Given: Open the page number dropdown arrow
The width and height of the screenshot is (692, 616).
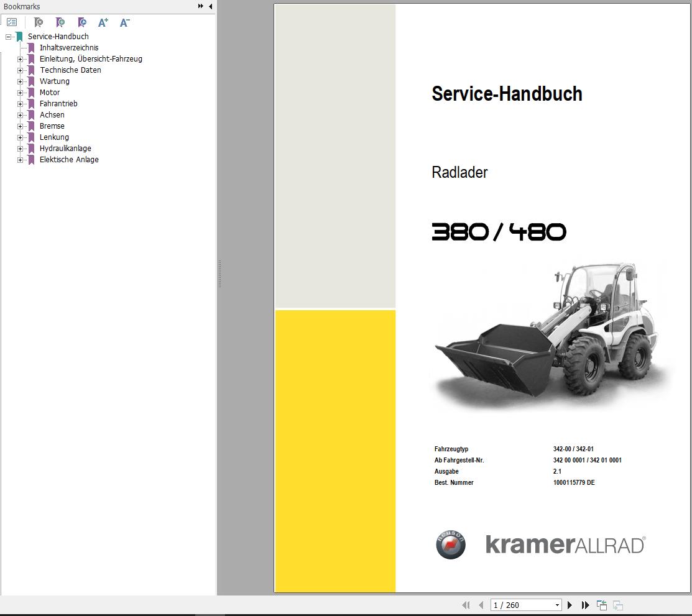Looking at the screenshot, I should [x=558, y=605].
